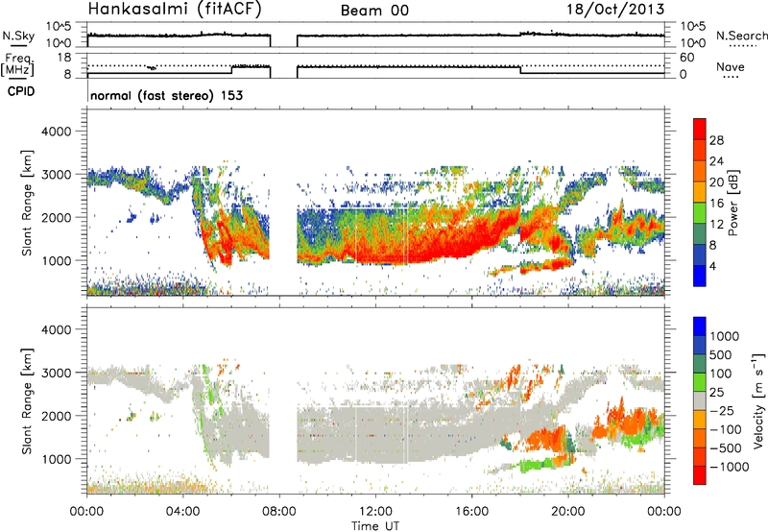Click the 1000 tick on Velocity colorbar
Viewport: 768px width, 532px height.
pyautogui.click(x=725, y=336)
